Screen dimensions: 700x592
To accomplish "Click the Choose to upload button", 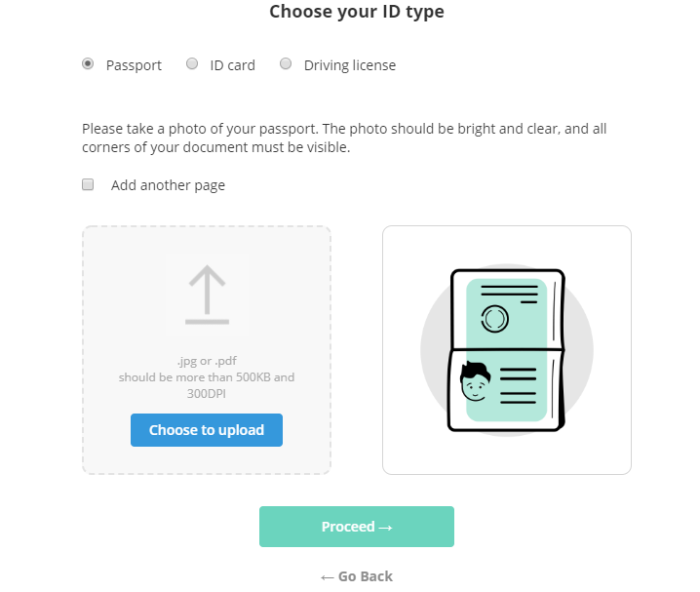I will pyautogui.click(x=207, y=430).
